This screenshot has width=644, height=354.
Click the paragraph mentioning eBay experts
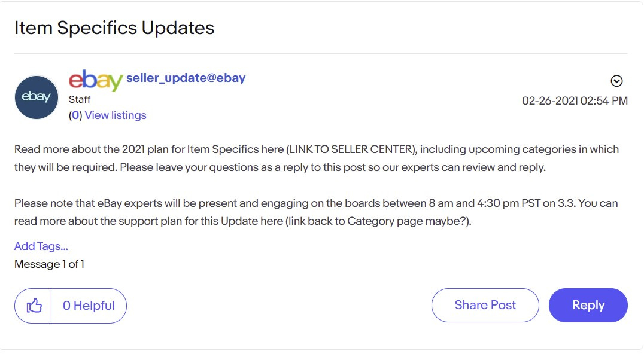coord(316,212)
